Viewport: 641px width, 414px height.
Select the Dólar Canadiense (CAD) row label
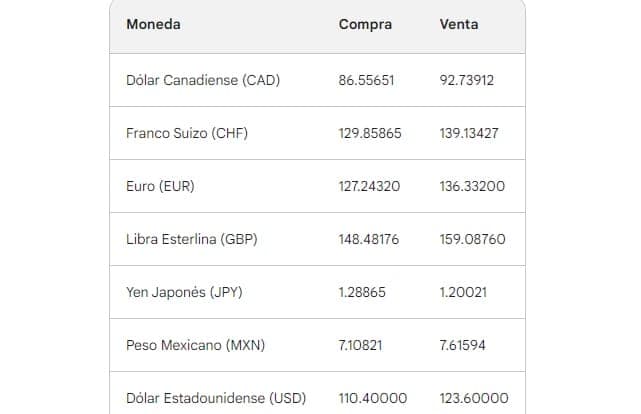pyautogui.click(x=203, y=80)
